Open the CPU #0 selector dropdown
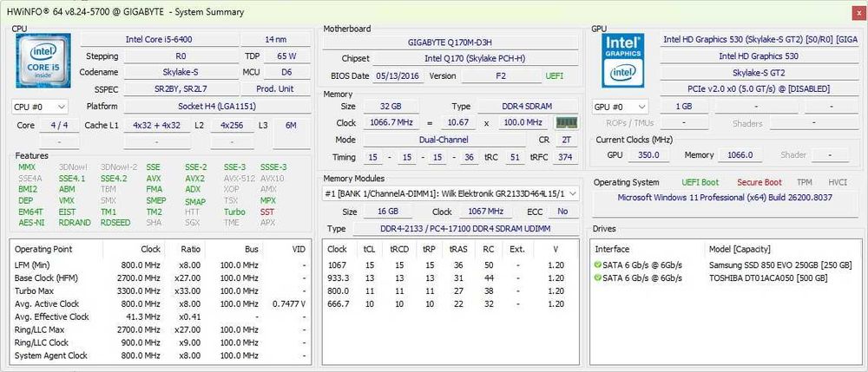This screenshot has width=868, height=372. coord(40,106)
